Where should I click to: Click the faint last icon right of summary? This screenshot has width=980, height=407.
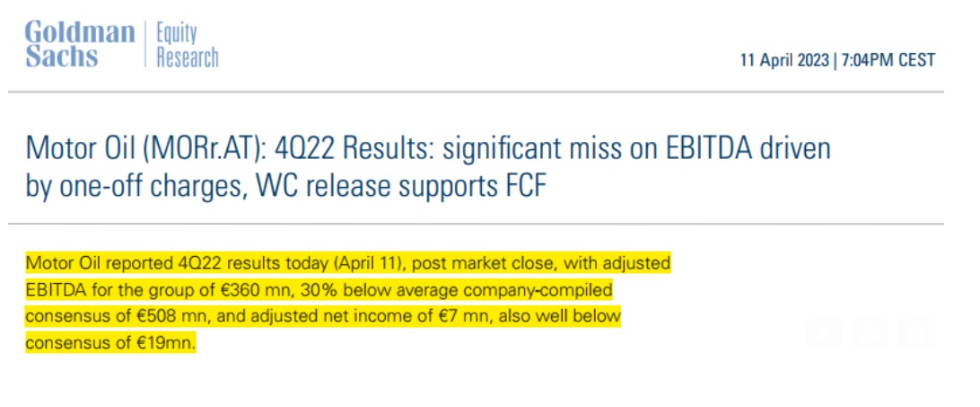915,332
